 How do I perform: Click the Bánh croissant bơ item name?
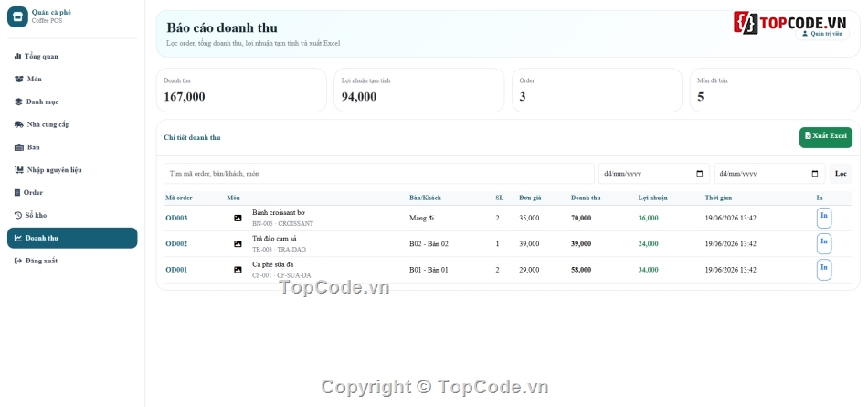[x=279, y=212]
